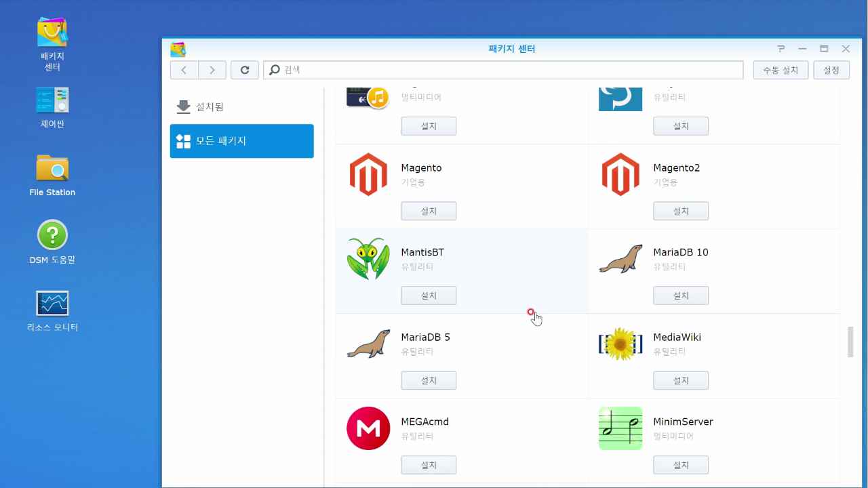The width and height of the screenshot is (868, 488).
Task: Click the Magento package logo
Action: pos(368,174)
